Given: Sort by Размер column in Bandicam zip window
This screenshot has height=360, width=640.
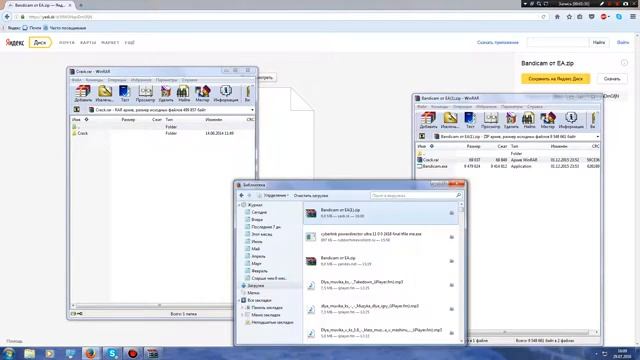Looking at the screenshot, I should [x=473, y=146].
